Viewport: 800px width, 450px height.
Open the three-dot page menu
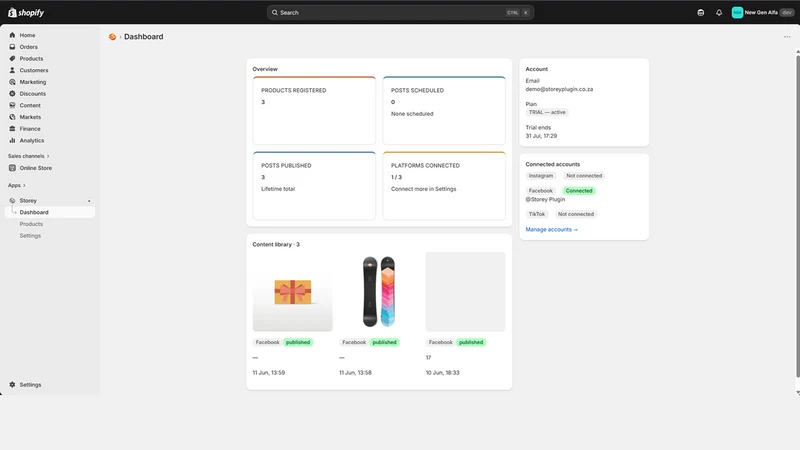(787, 37)
